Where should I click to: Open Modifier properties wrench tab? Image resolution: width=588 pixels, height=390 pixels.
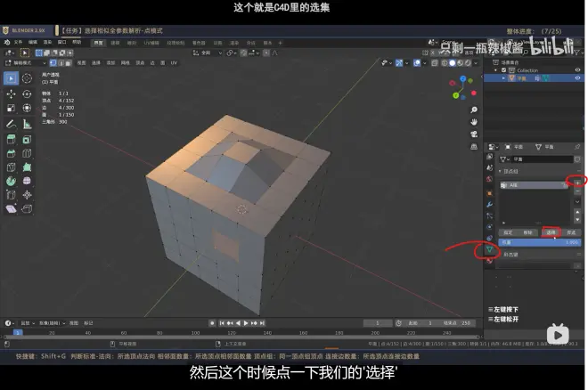tap(489, 205)
